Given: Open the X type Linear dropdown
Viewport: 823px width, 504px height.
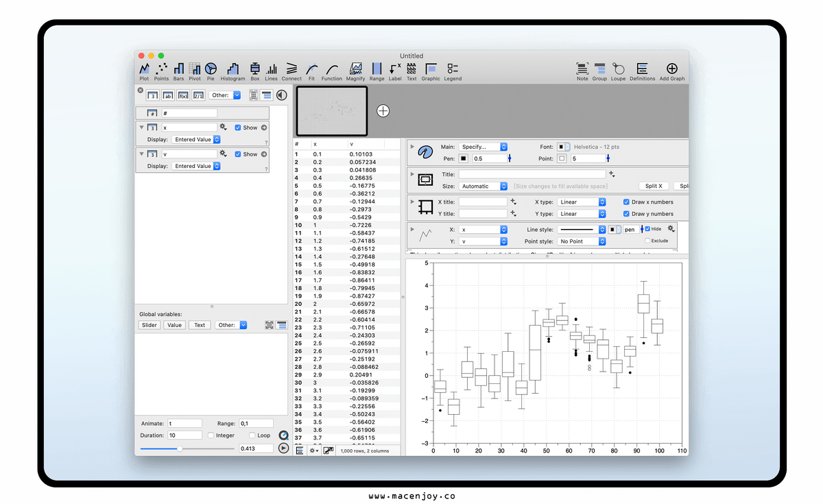Looking at the screenshot, I should pyautogui.click(x=582, y=202).
